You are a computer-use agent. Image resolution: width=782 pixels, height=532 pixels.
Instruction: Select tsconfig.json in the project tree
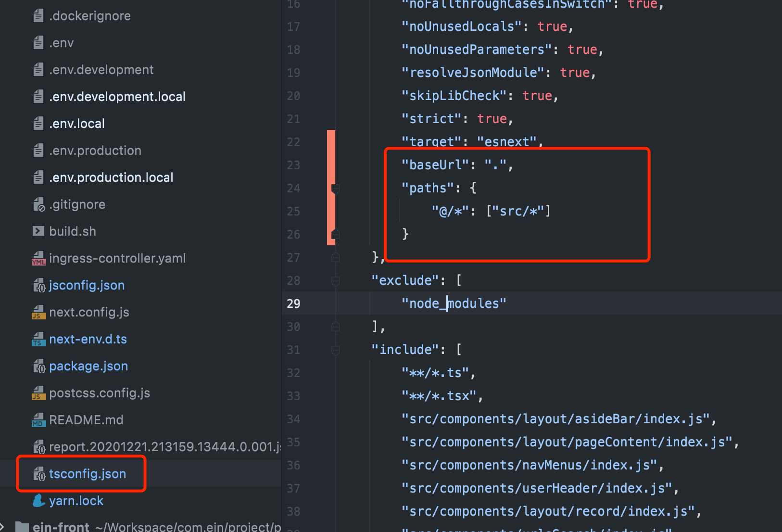coord(87,473)
